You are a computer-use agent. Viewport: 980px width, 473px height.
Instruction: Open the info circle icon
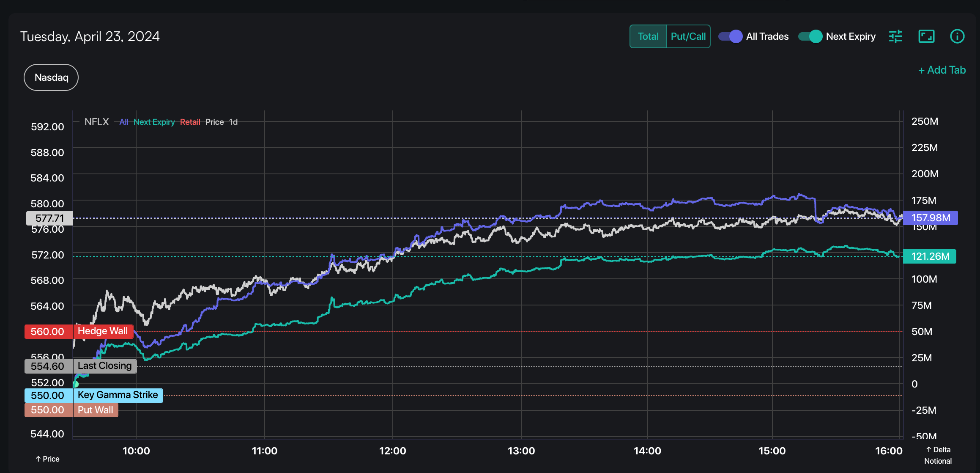pos(957,36)
